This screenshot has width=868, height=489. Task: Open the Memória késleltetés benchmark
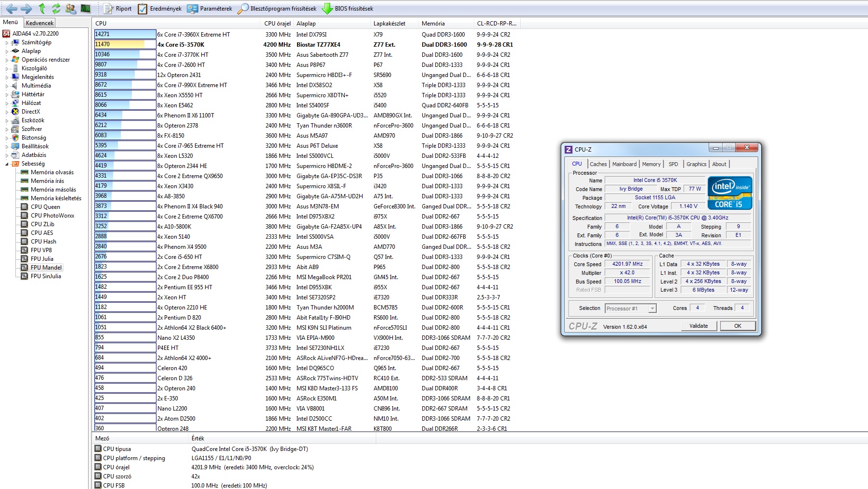click(51, 198)
